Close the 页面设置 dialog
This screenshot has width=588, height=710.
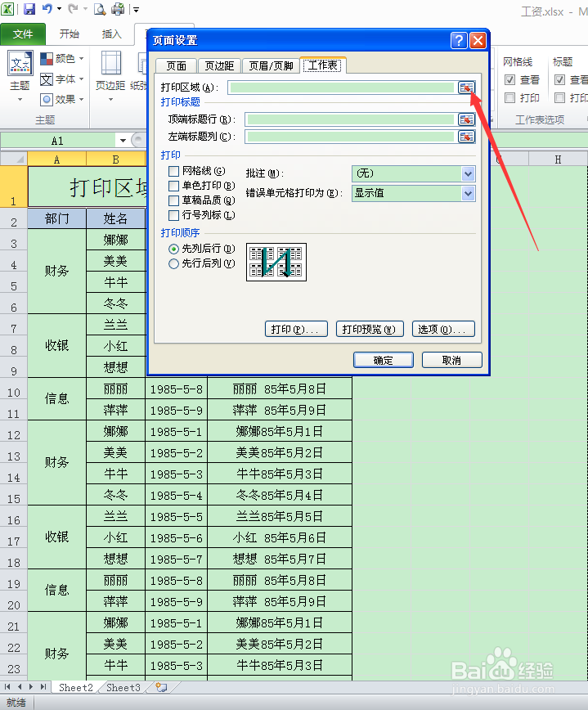(478, 40)
